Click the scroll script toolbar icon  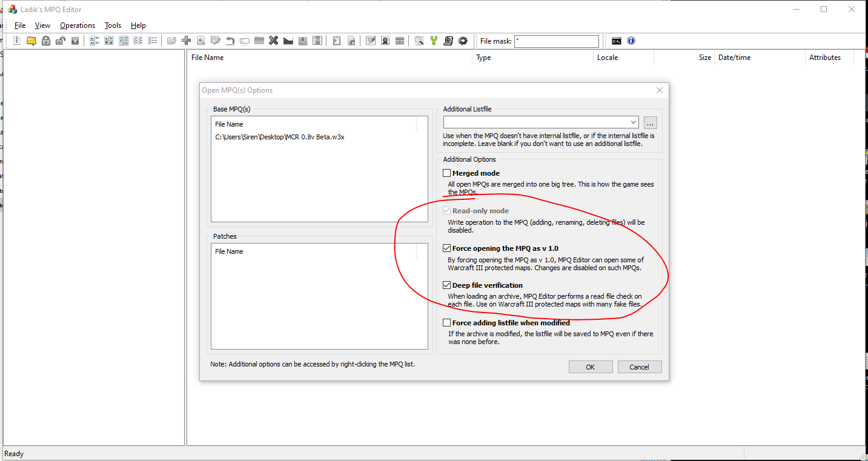coord(448,41)
